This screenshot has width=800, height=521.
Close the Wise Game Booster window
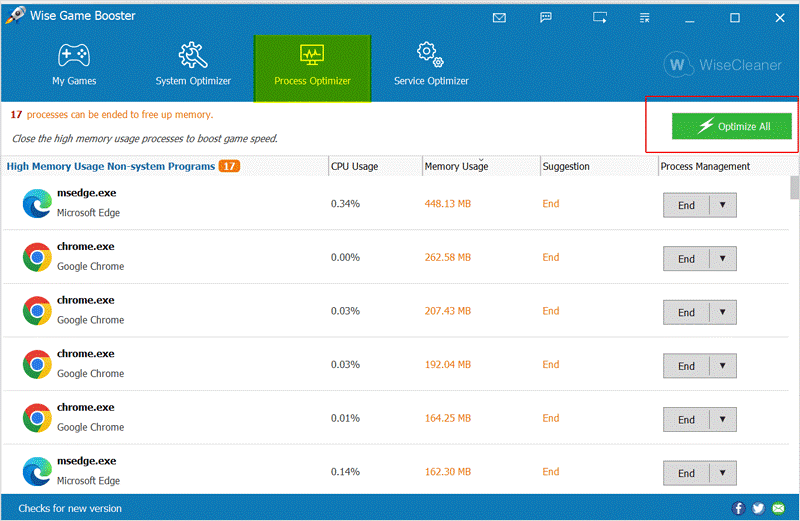(x=780, y=18)
